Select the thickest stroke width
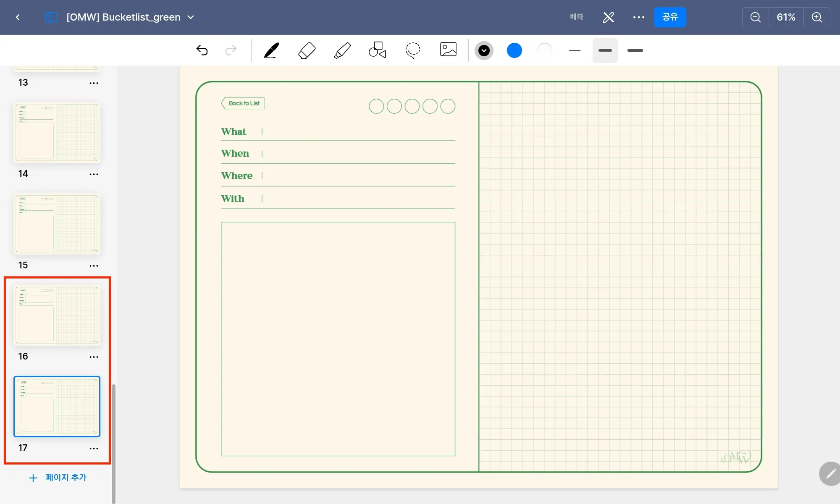The width and height of the screenshot is (840, 504). pyautogui.click(x=635, y=50)
